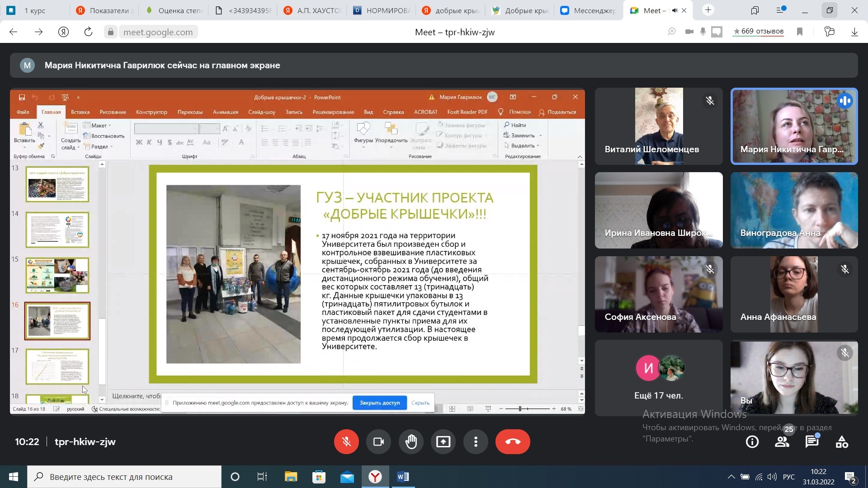
Task: Select slide 15 thumbnail
Action: click(x=57, y=275)
